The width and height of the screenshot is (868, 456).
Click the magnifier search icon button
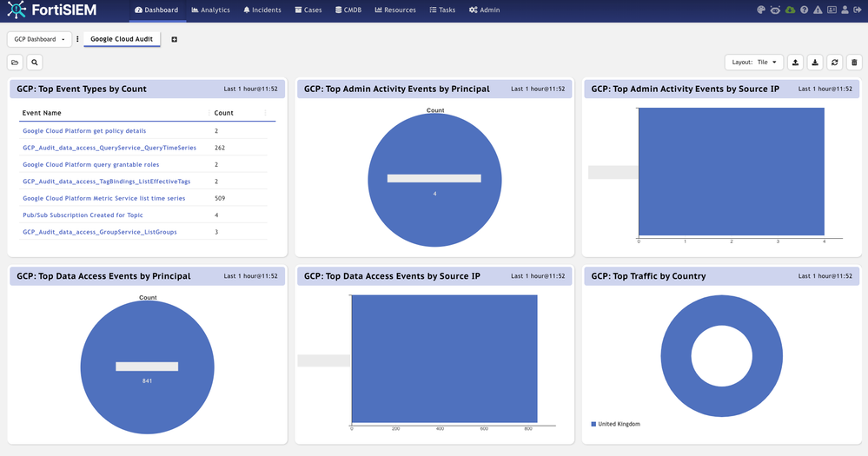point(35,63)
